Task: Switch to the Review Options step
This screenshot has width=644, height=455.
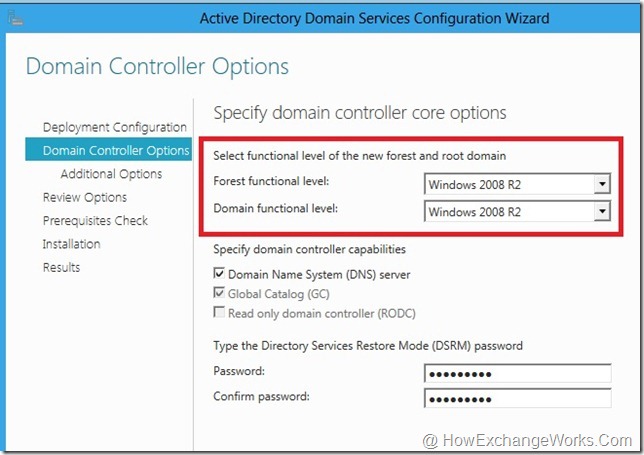Action: tap(84, 197)
